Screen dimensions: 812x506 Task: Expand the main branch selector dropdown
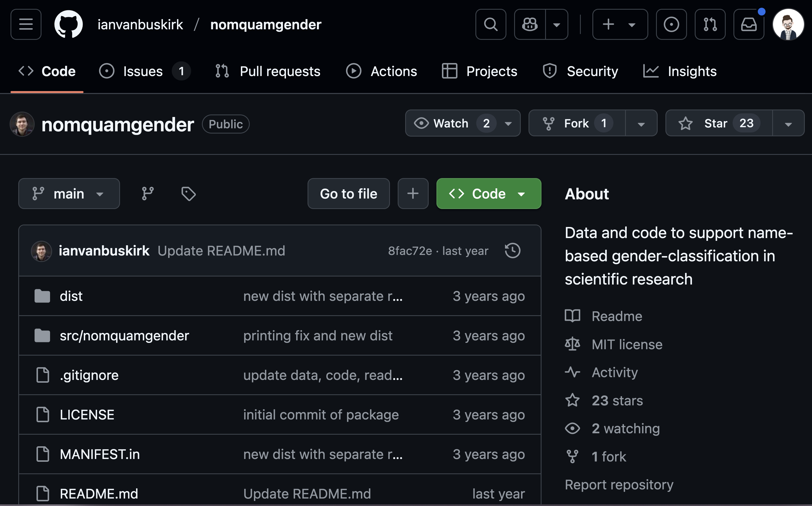[x=69, y=194]
